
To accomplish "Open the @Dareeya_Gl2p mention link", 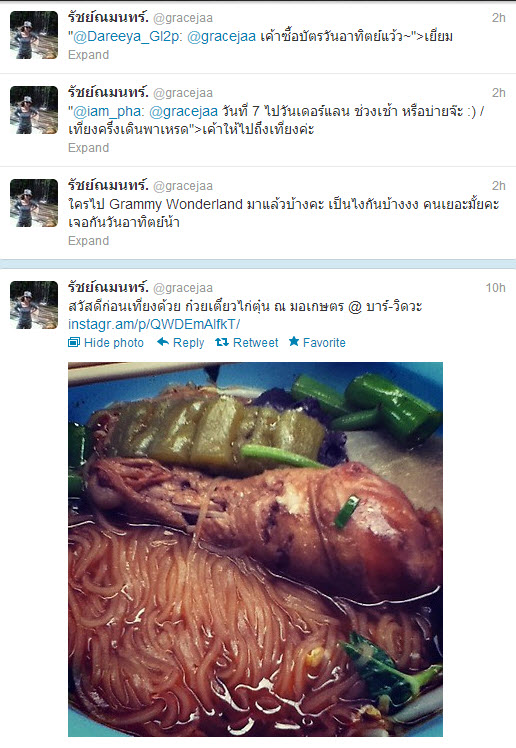I will coord(127,36).
